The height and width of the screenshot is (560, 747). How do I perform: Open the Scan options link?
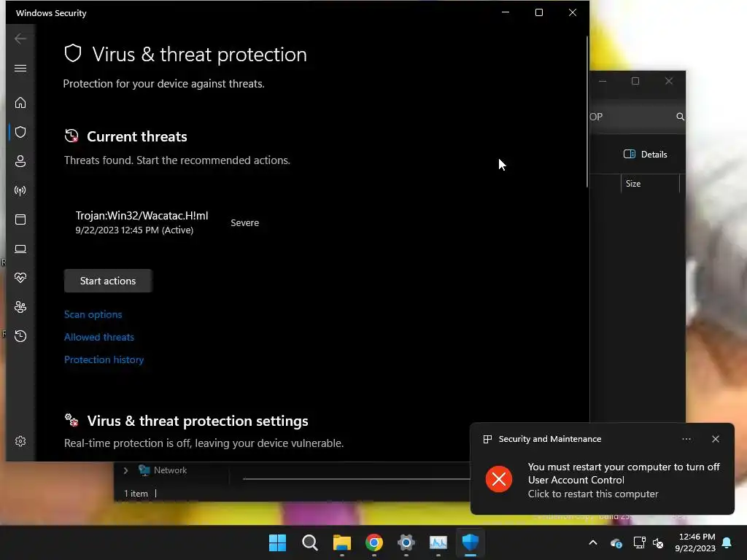pos(93,314)
